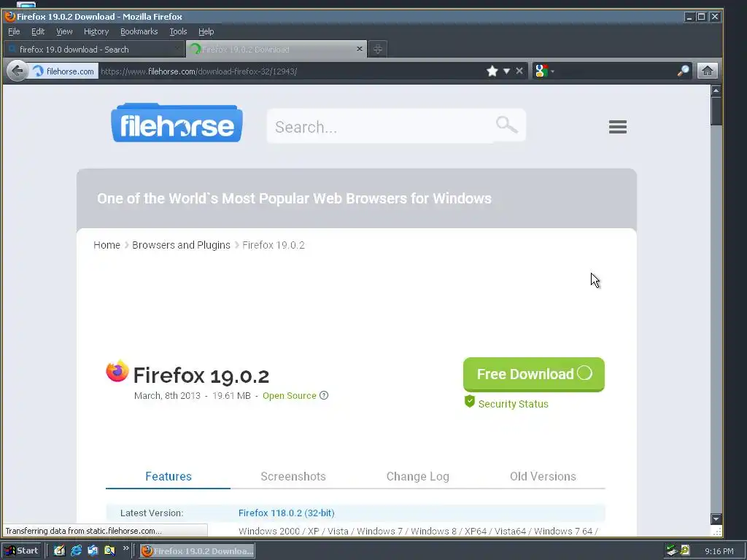
Task: Launch Internet Explorer from quick launch
Action: click(76, 551)
